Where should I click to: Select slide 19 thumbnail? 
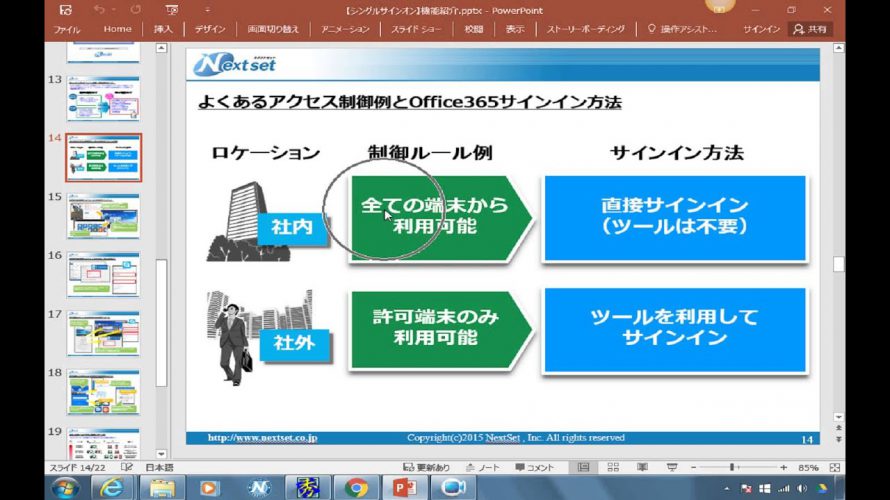pyautogui.click(x=103, y=444)
